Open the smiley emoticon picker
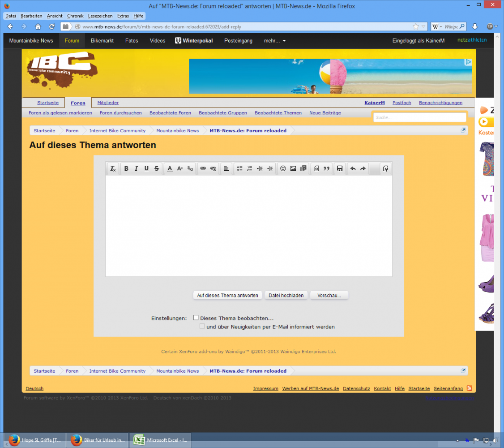Screen dimensions: 504x448 pyautogui.click(x=283, y=168)
